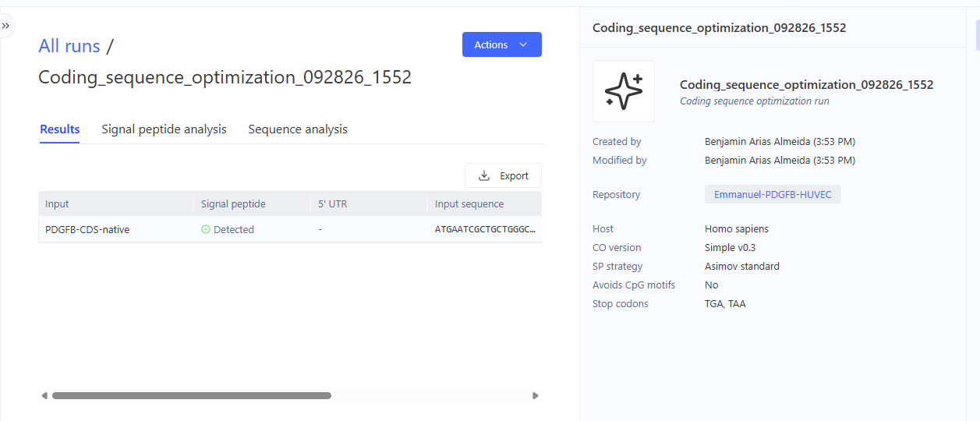Open the Actions dropdown menu
Image resolution: width=980 pixels, height=421 pixels.
click(x=502, y=44)
